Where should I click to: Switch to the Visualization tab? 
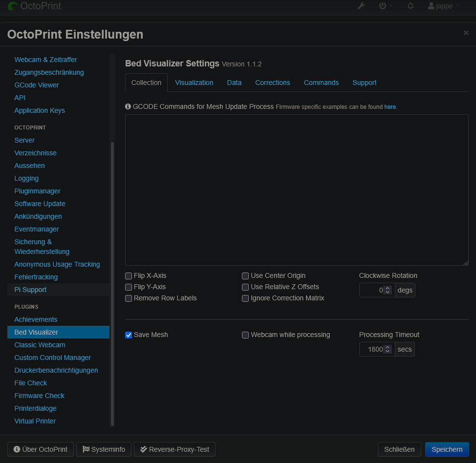click(194, 83)
